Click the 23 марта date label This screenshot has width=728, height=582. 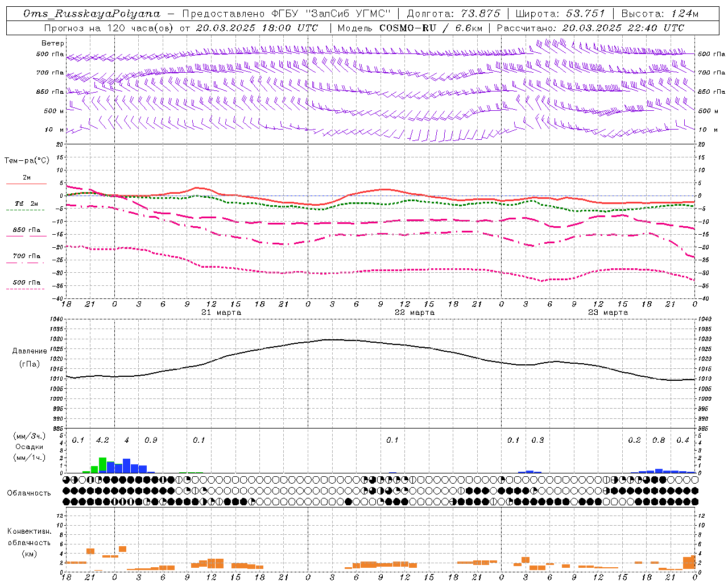(608, 313)
